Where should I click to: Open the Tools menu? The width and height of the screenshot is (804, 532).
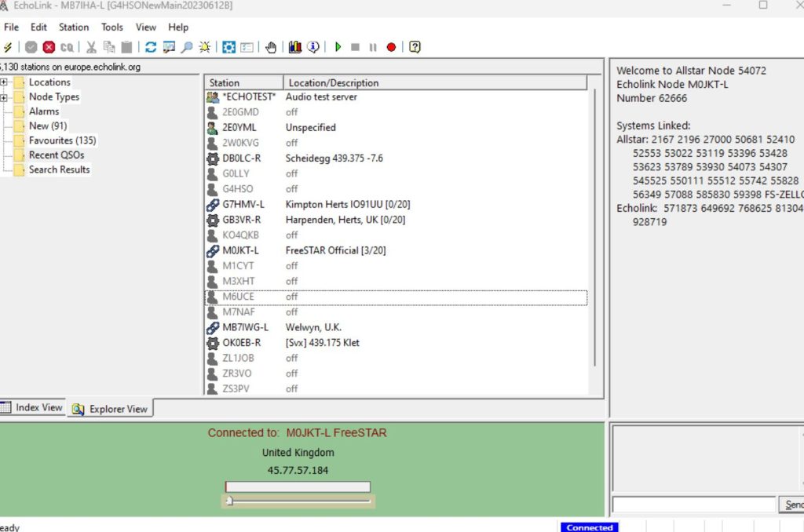coord(111,27)
